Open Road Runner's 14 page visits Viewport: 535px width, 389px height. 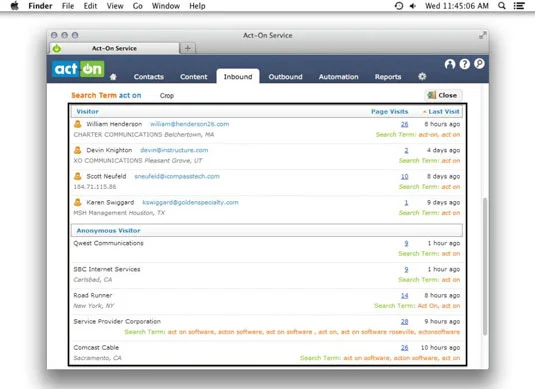[x=404, y=296]
